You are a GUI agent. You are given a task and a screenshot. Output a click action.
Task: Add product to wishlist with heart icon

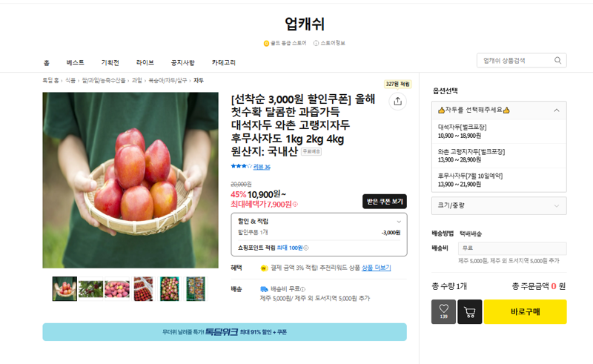(443, 312)
